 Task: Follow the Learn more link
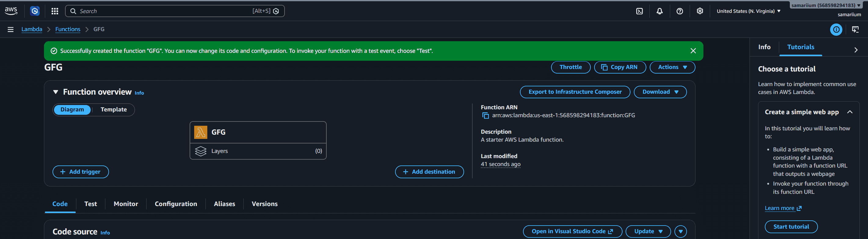(779, 208)
